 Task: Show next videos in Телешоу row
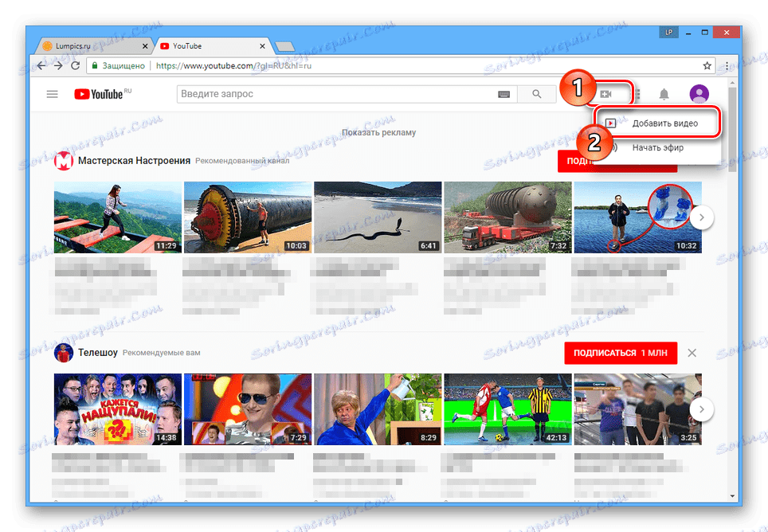(701, 409)
